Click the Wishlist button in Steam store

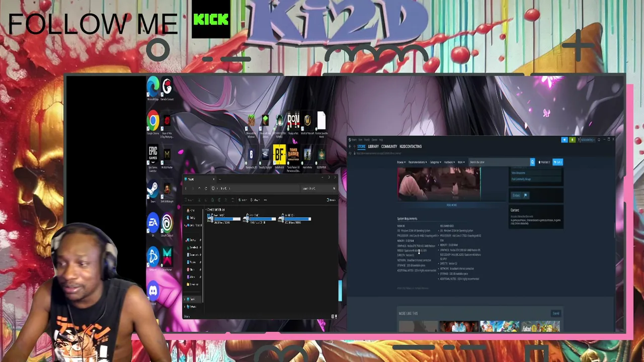[x=545, y=162]
